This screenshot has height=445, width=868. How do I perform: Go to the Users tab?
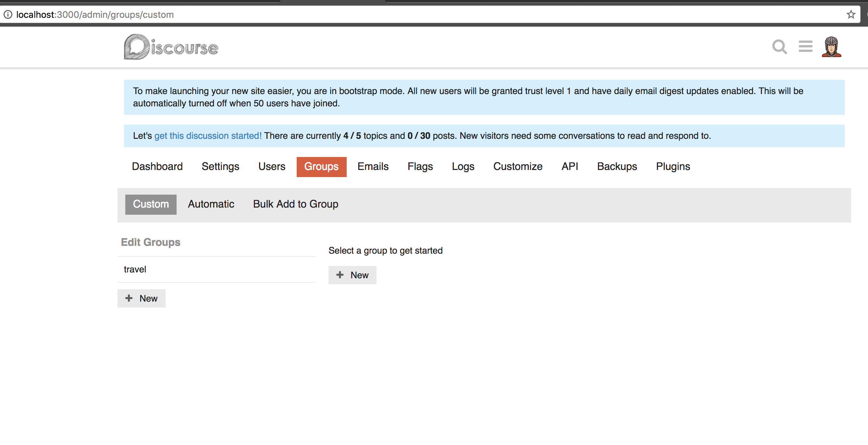point(272,166)
